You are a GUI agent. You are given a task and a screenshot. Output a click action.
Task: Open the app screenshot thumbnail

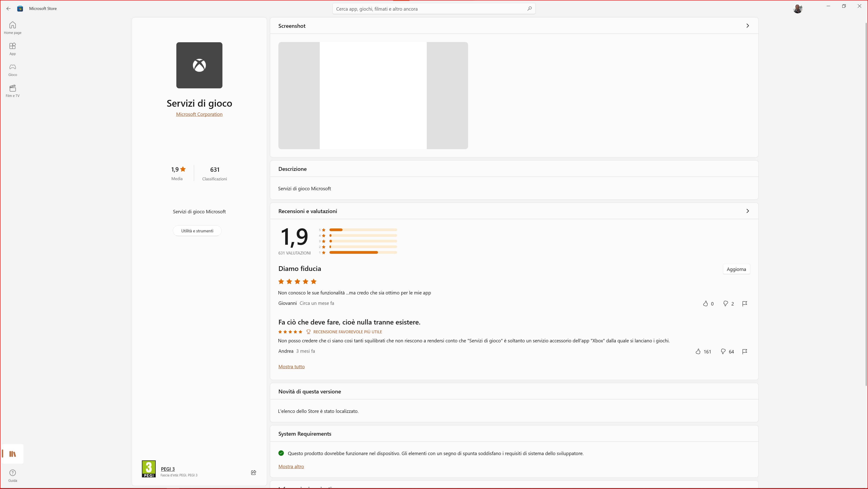(x=373, y=95)
